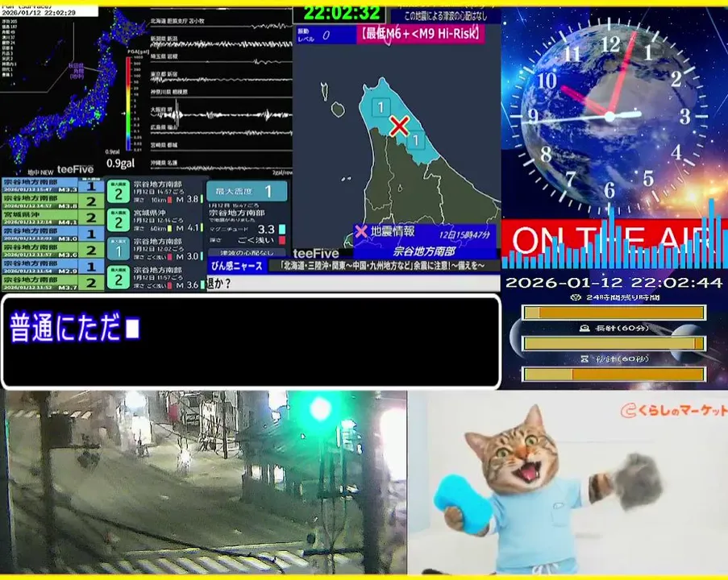Click the teeFive logo beside 地震情報
Viewport: 728px width, 580px height.
pyautogui.click(x=316, y=253)
